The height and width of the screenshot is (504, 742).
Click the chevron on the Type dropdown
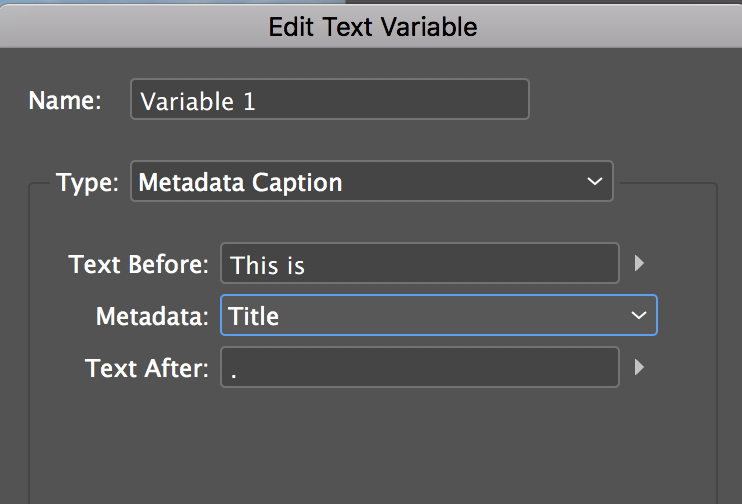pos(595,182)
